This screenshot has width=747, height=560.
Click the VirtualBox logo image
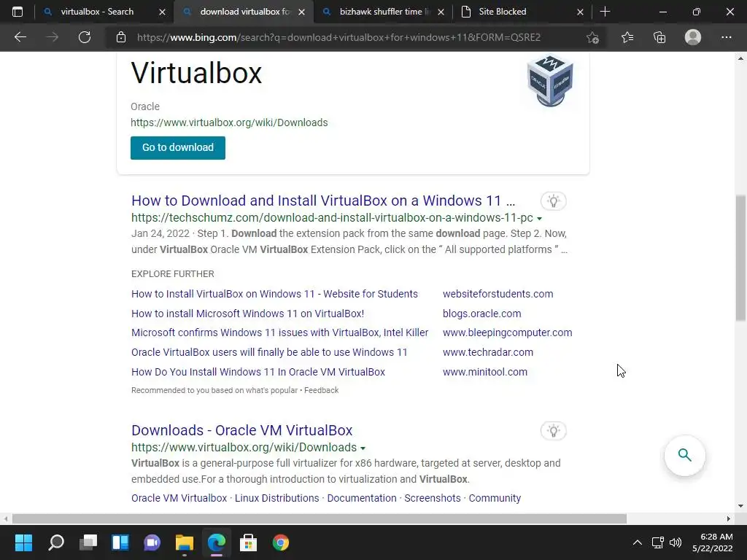click(550, 80)
